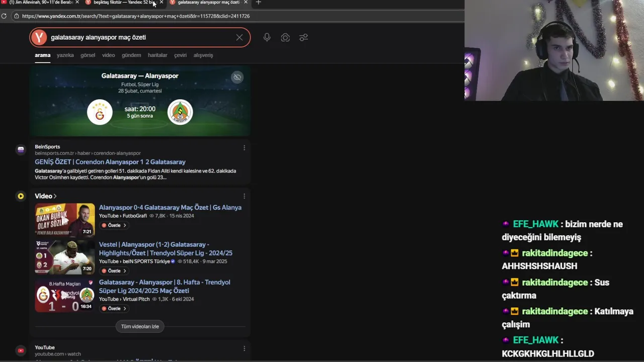The image size is (644, 362).
Task: Open Galatasaray - Alanyaspor 8. Hafta video link
Action: (x=165, y=287)
